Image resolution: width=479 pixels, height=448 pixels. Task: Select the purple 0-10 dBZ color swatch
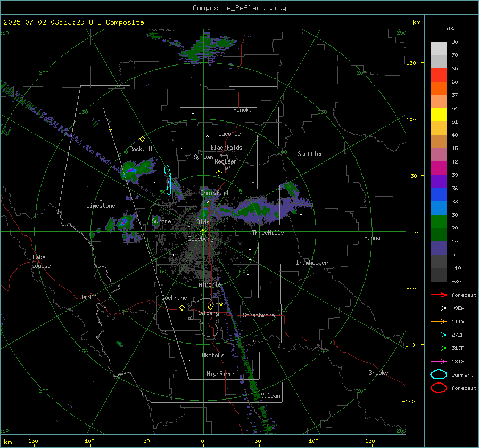[x=439, y=248]
